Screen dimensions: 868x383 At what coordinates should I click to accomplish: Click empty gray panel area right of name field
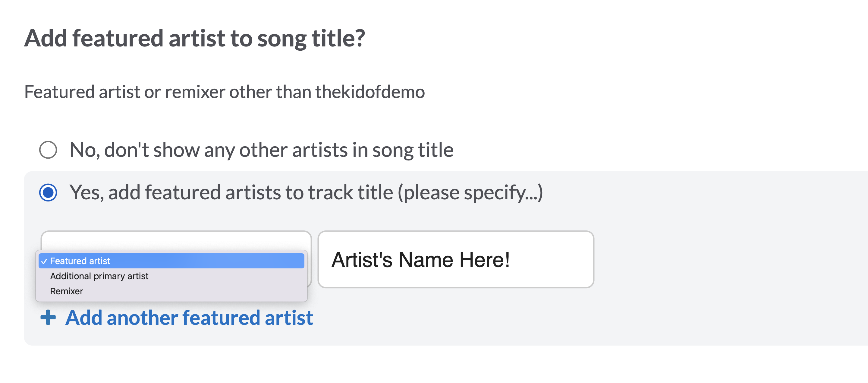tap(725, 260)
